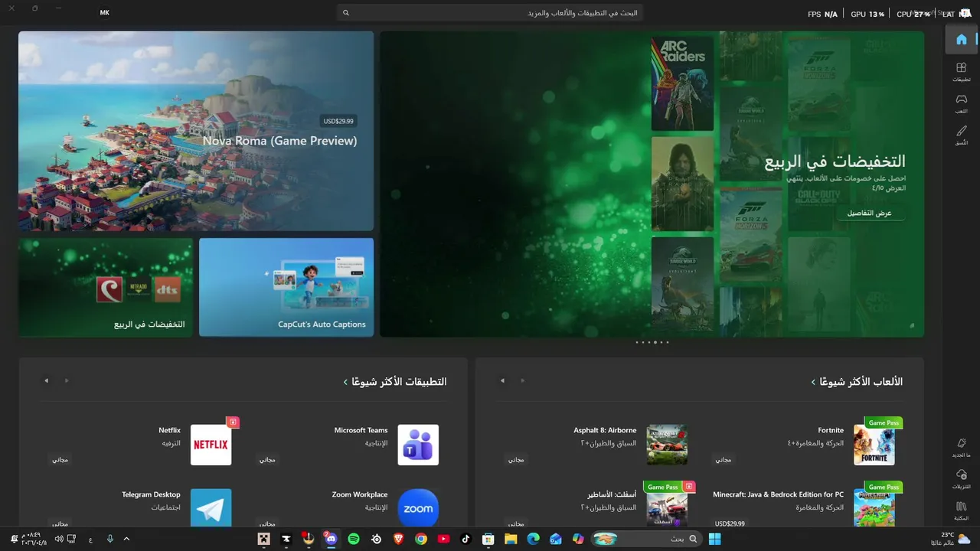Click the right arrow in the popular games carousel
Viewport: 980px width, 551px height.
pos(523,380)
